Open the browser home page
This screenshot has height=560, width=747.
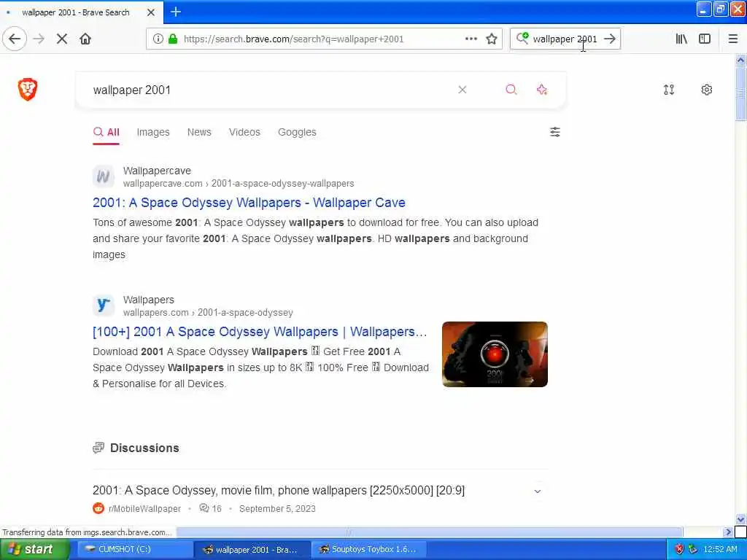pos(85,39)
